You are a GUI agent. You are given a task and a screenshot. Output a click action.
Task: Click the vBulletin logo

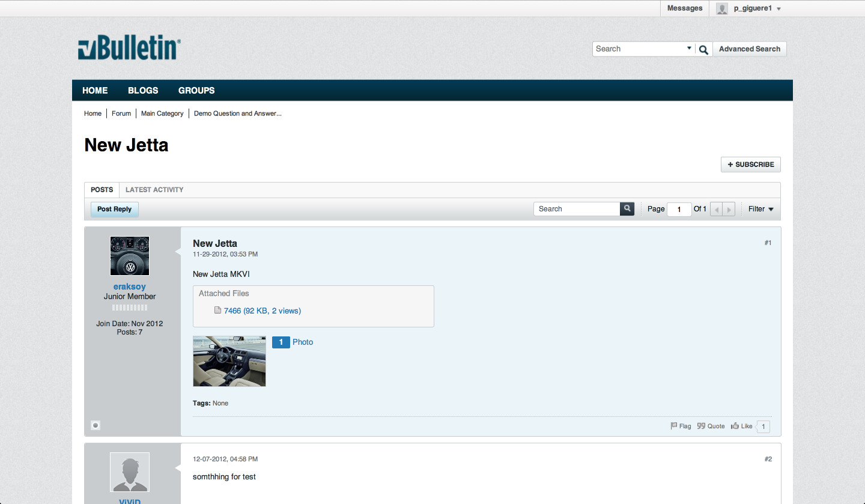tap(129, 48)
